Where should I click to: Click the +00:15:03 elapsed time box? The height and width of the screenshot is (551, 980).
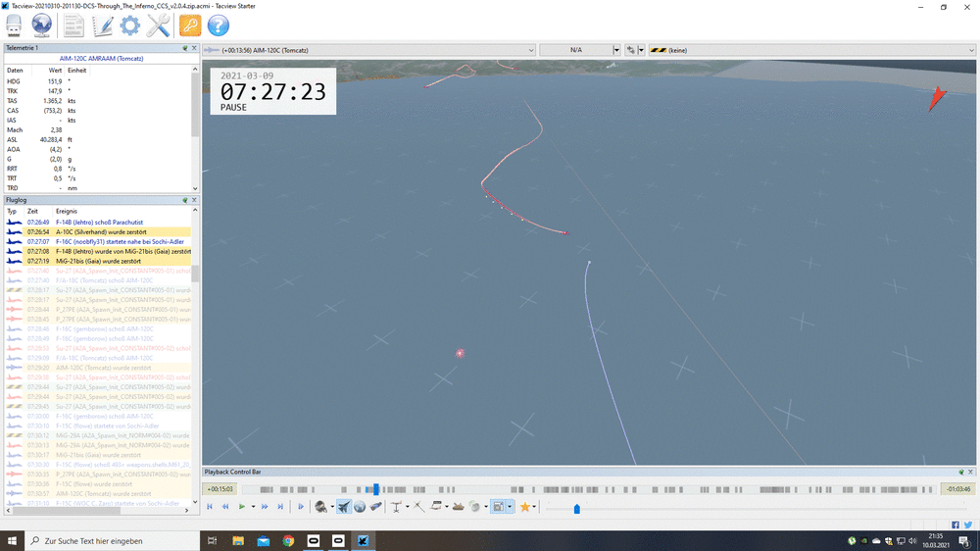tap(220, 489)
